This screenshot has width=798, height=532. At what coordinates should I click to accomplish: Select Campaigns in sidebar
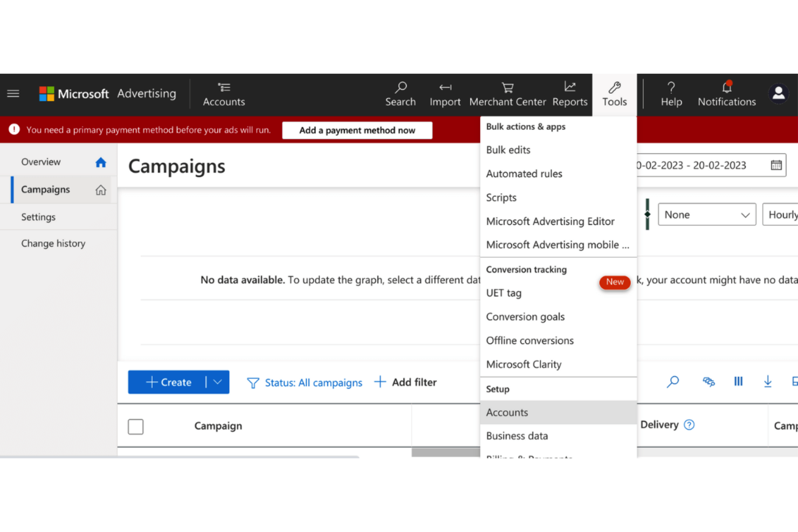[x=45, y=189]
